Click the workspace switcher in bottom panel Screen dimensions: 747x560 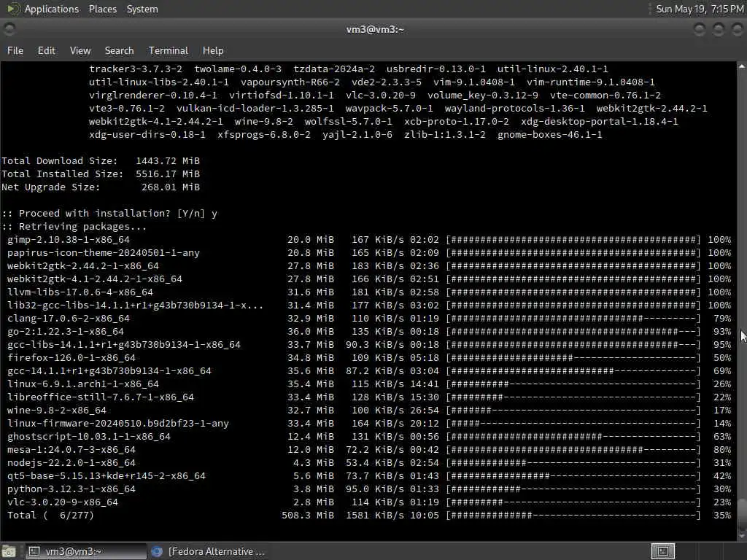click(x=662, y=551)
